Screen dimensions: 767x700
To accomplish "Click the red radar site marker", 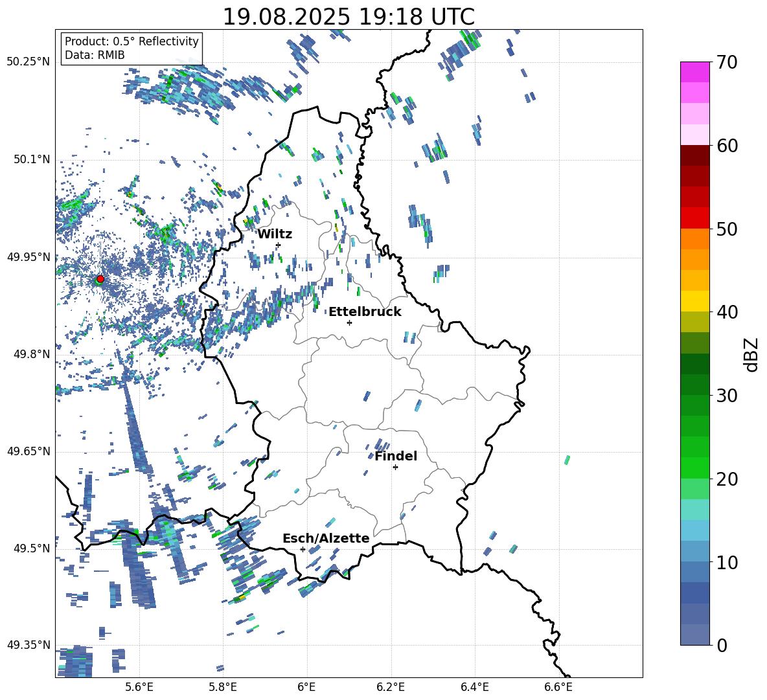I will (x=100, y=278).
